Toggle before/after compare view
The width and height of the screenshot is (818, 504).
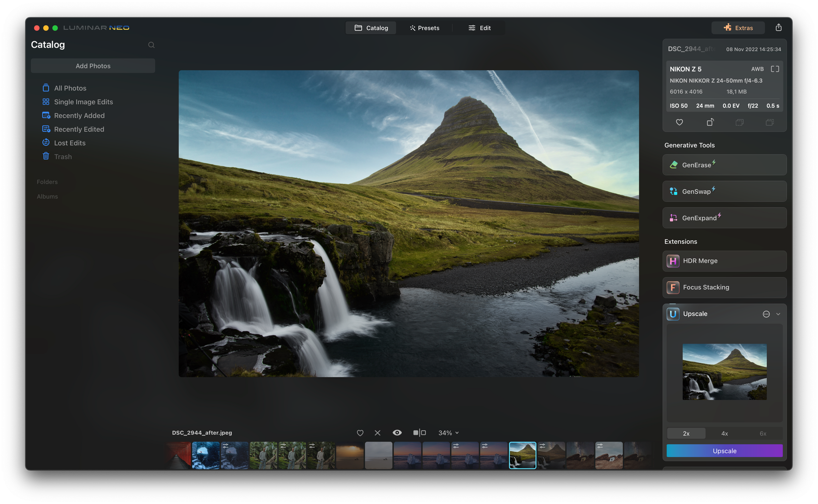419,433
